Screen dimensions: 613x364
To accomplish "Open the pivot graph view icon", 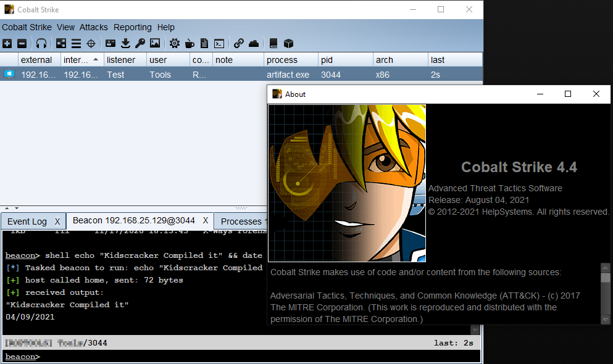I will pyautogui.click(x=60, y=43).
